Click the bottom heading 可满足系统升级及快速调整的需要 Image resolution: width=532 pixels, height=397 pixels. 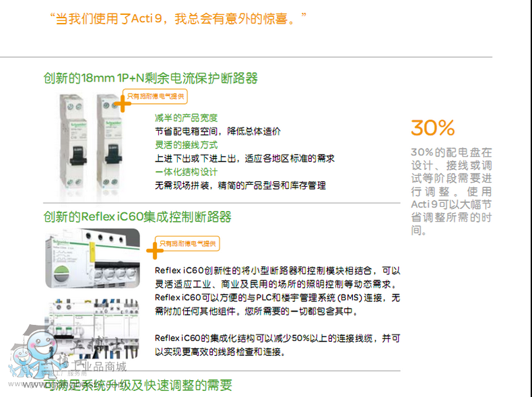coord(137,385)
